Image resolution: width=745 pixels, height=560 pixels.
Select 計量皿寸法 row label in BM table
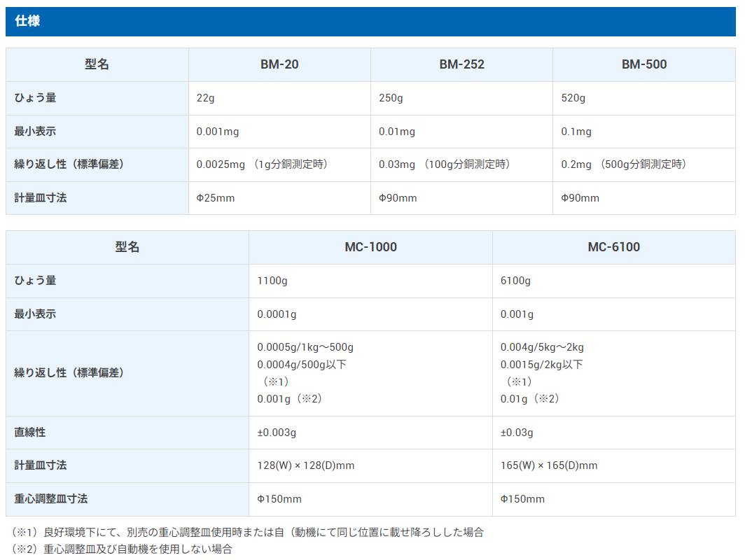[x=41, y=197]
